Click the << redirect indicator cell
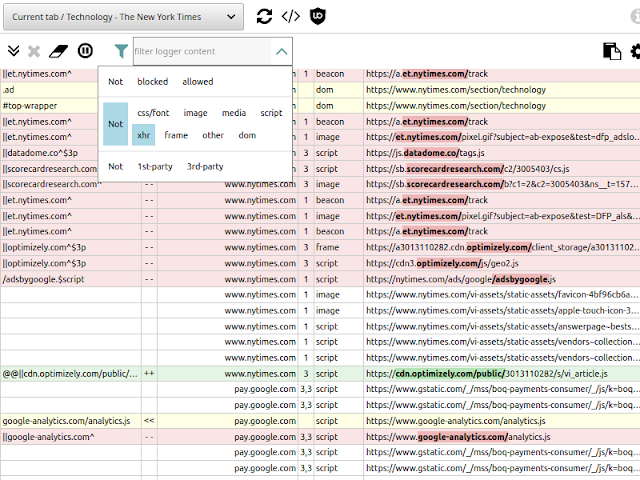This screenshot has height=480, width=640. tap(149, 421)
